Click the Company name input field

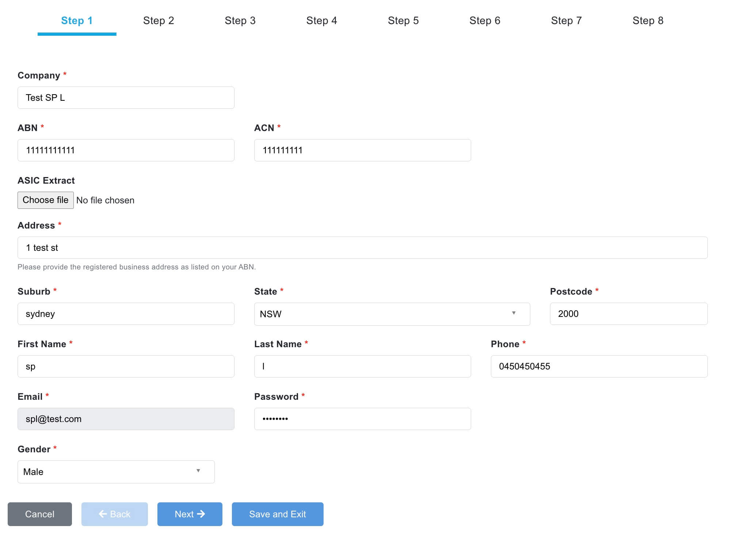tap(126, 97)
